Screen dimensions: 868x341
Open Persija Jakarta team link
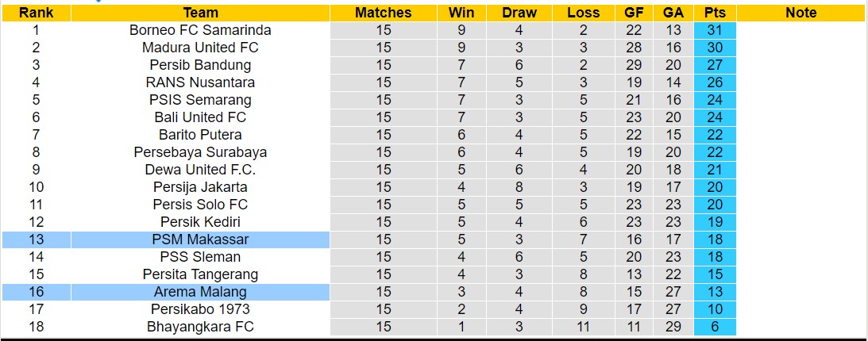(x=200, y=187)
